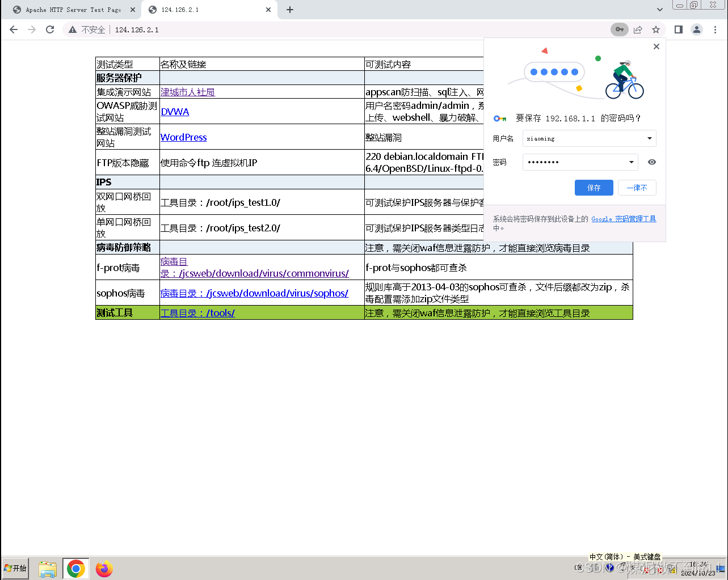
Task: Show the saved password with eye icon
Action: (652, 162)
